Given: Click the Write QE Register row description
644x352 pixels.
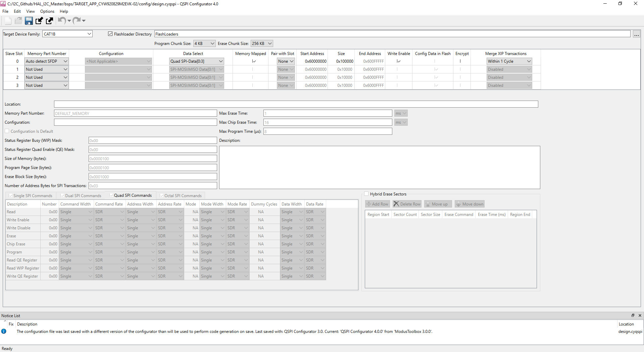Looking at the screenshot, I should [x=22, y=276].
